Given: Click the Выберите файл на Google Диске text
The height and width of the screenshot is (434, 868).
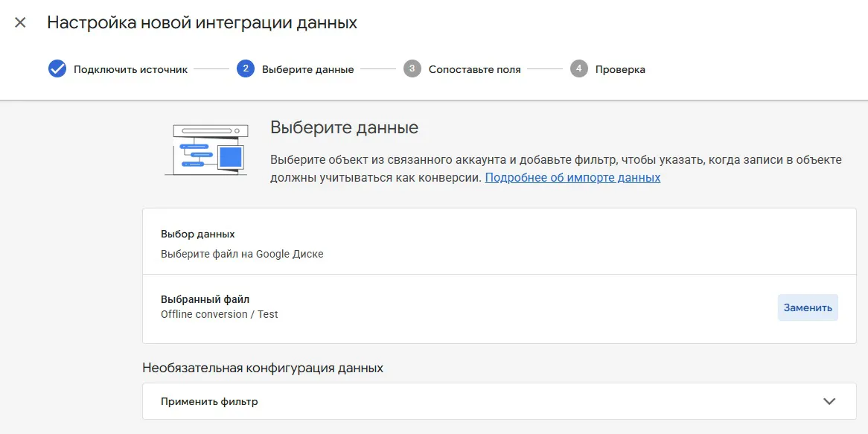Looking at the screenshot, I should click(x=242, y=254).
